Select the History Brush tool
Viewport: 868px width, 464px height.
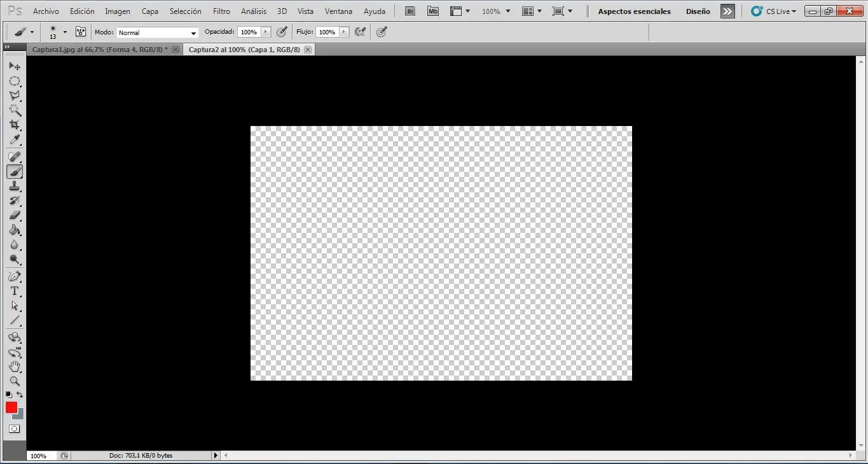pyautogui.click(x=15, y=200)
